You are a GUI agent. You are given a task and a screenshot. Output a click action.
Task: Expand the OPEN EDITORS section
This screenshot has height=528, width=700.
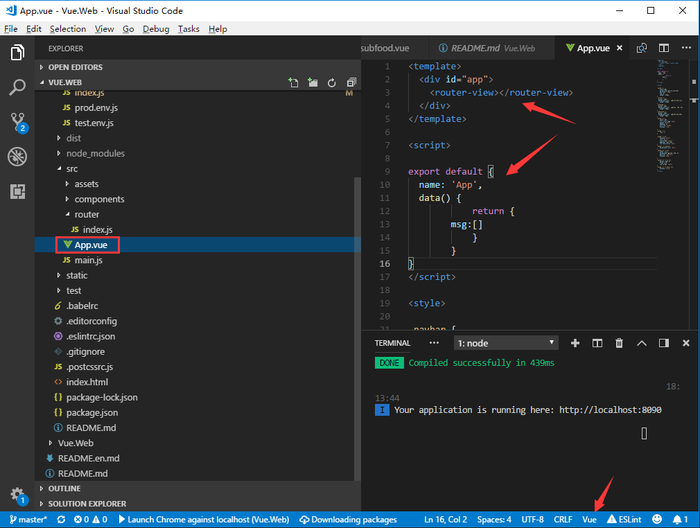(x=197, y=67)
